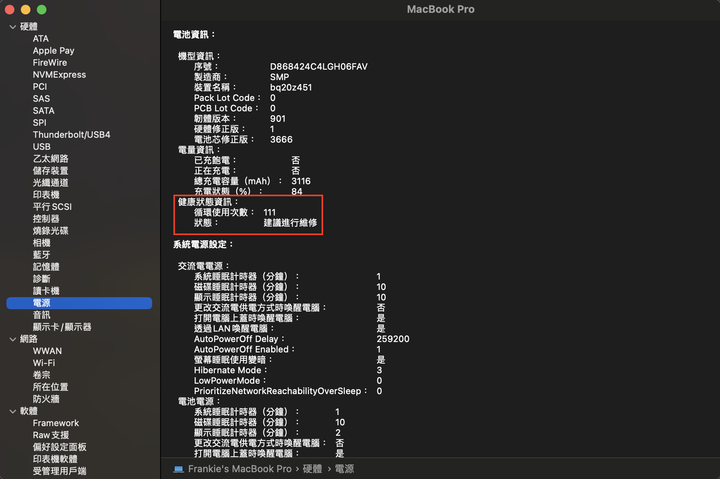Image resolution: width=720 pixels, height=479 pixels.
Task: Open the Wi-Fi network entry
Action: 44,363
